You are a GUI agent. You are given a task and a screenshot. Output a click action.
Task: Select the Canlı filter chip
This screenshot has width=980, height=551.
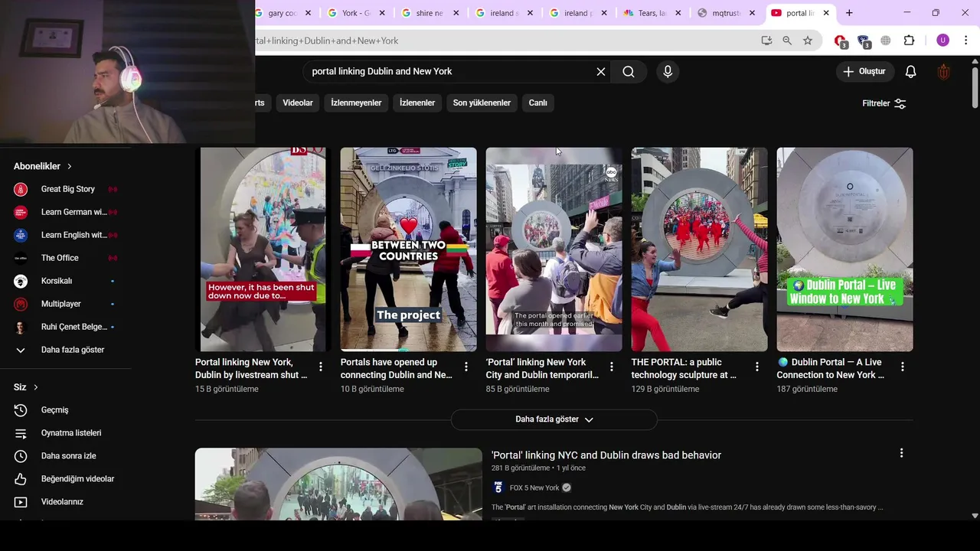click(538, 103)
